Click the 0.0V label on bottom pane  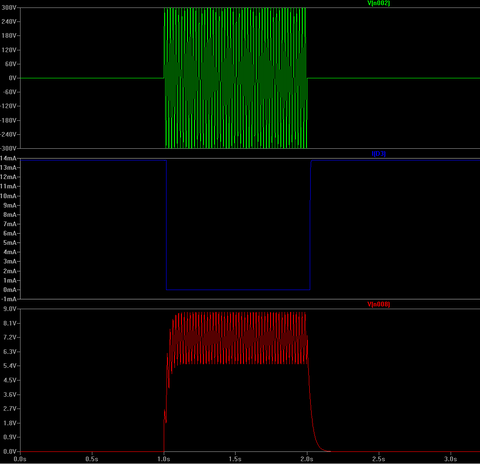pos(10,451)
